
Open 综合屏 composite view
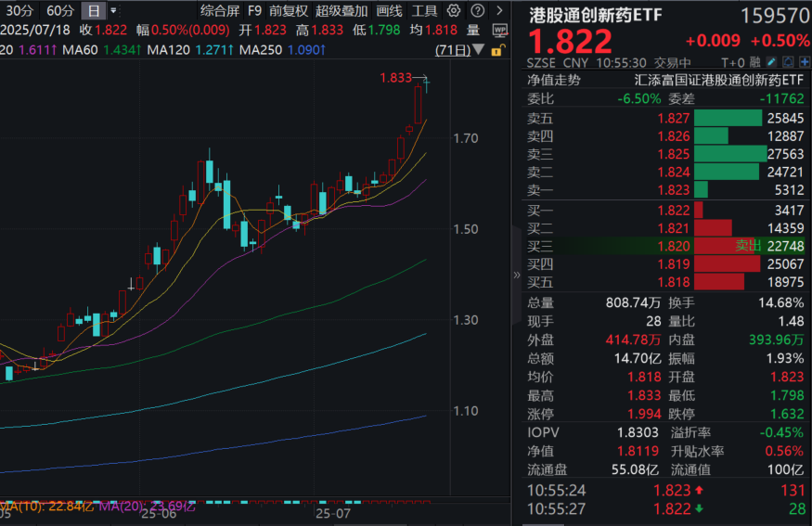tap(219, 11)
